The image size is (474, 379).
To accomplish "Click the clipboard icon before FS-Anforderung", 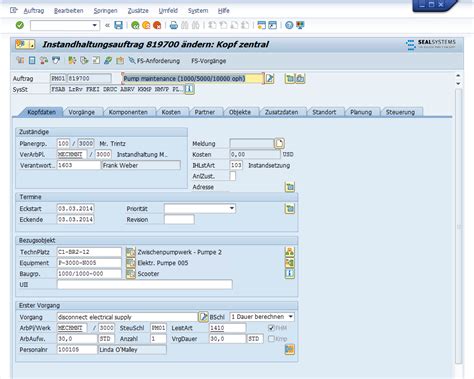I will pyautogui.click(x=120, y=60).
